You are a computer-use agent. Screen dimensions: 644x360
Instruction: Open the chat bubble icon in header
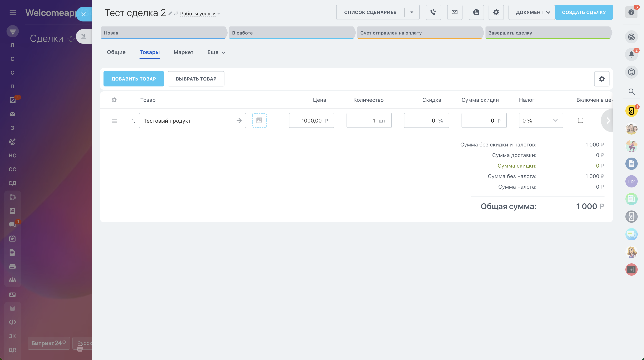476,12
